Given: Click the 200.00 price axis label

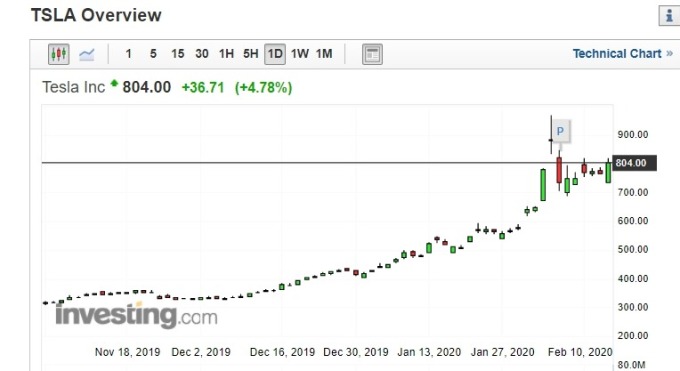Looking at the screenshot, I should [633, 336].
